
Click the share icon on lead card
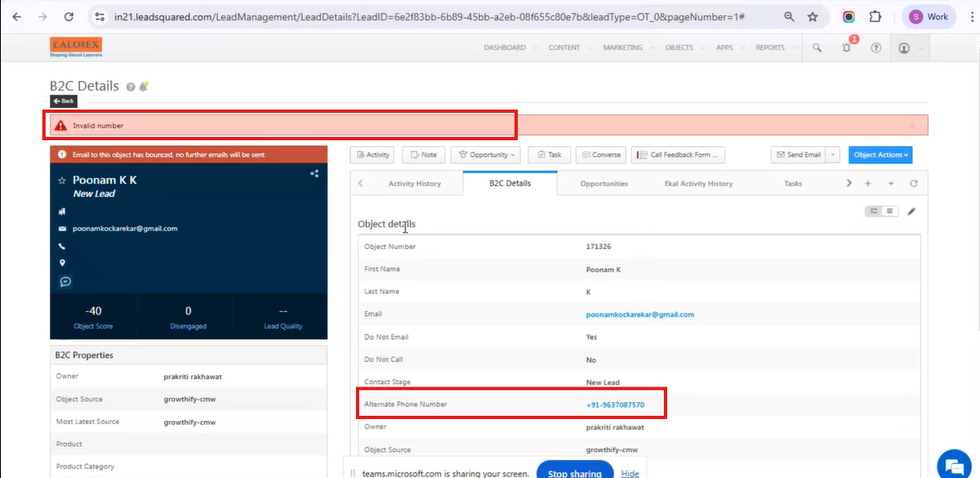(314, 173)
